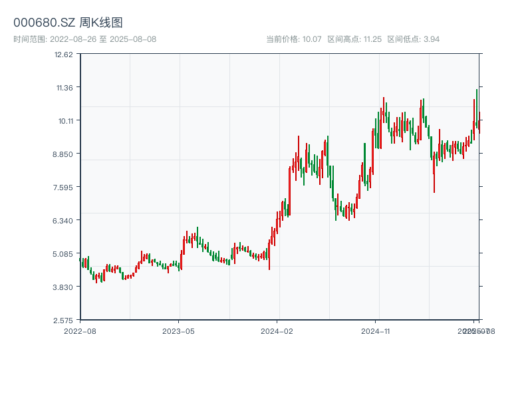Screen dimensions: 532x399
Task: Click the 区间高点 11.25 label
Action: point(354,39)
